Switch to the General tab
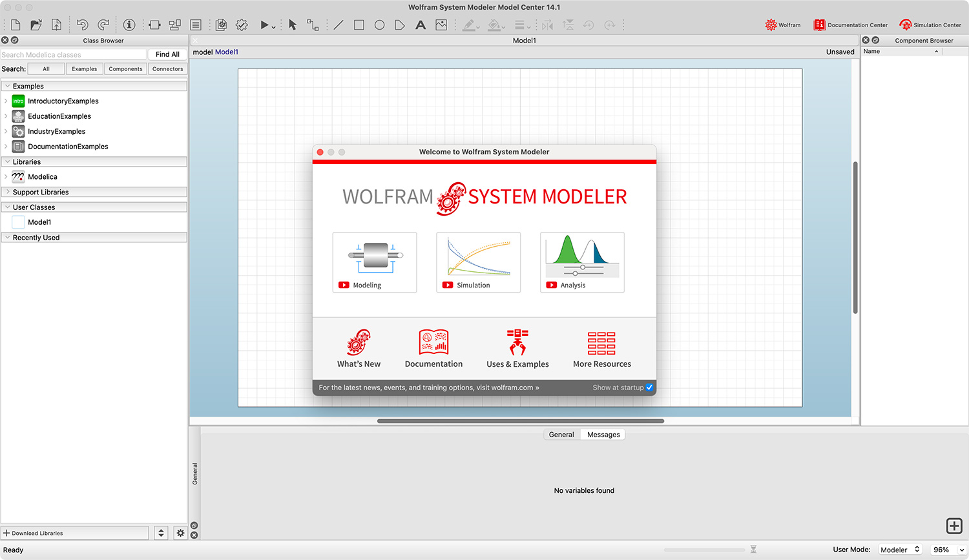Screen dimensions: 969x560 (561, 434)
